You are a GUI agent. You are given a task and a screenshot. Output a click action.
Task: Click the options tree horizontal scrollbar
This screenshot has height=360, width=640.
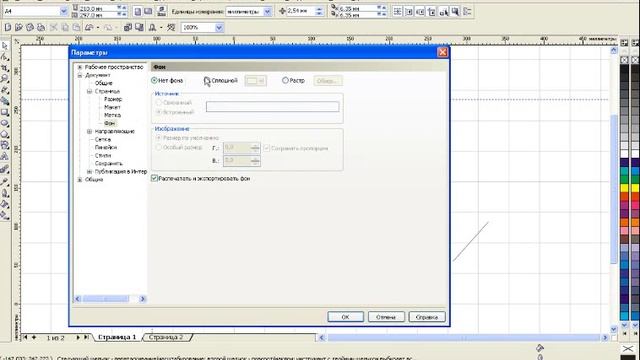point(110,299)
